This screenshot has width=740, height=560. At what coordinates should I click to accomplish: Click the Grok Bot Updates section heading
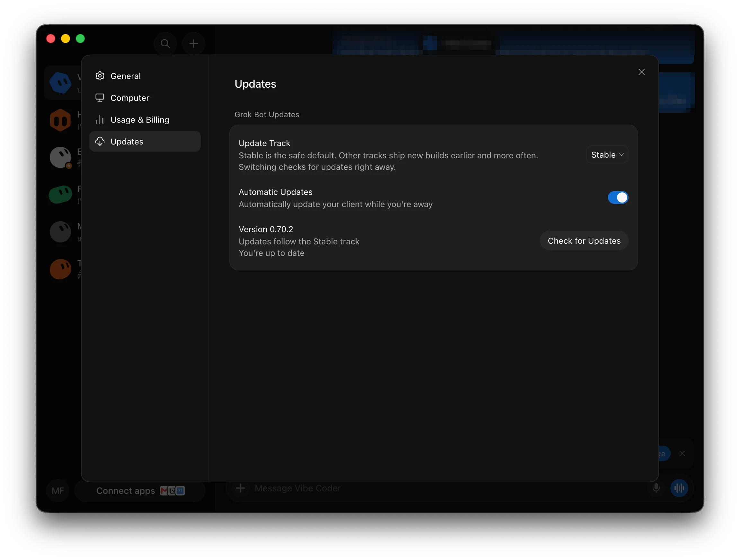(267, 114)
